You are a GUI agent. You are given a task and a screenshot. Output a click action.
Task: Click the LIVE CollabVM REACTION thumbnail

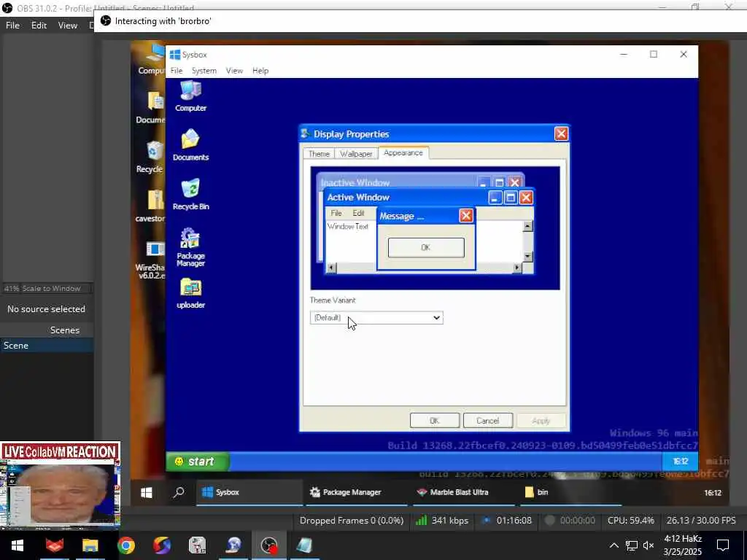tap(60, 485)
